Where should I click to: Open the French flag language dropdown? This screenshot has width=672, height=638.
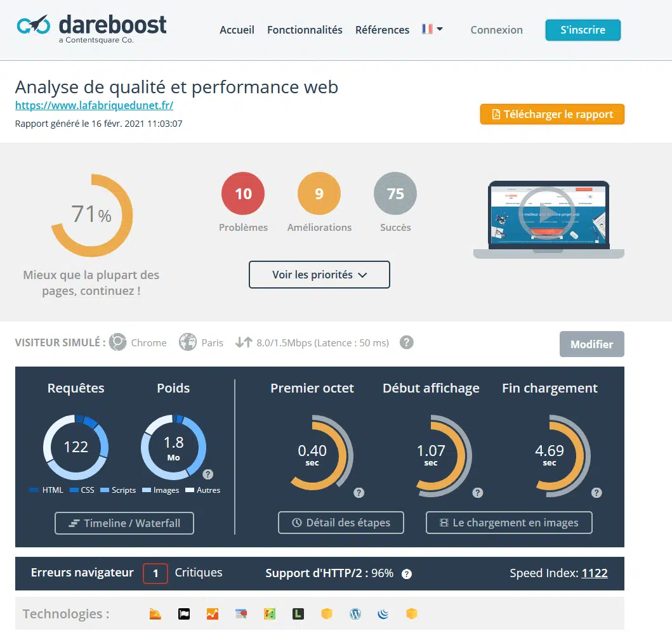point(432,29)
